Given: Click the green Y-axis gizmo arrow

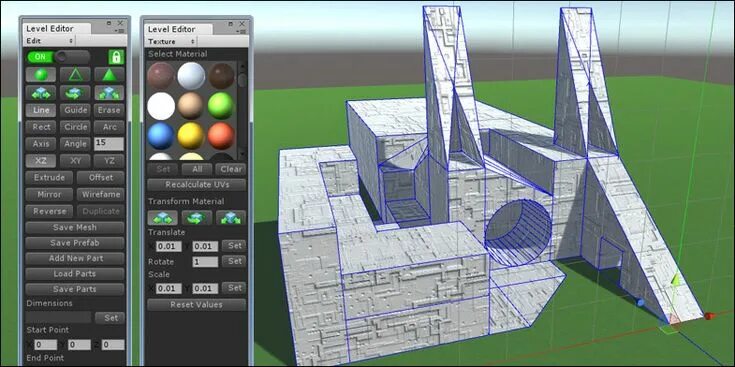Looking at the screenshot, I should point(675,281).
